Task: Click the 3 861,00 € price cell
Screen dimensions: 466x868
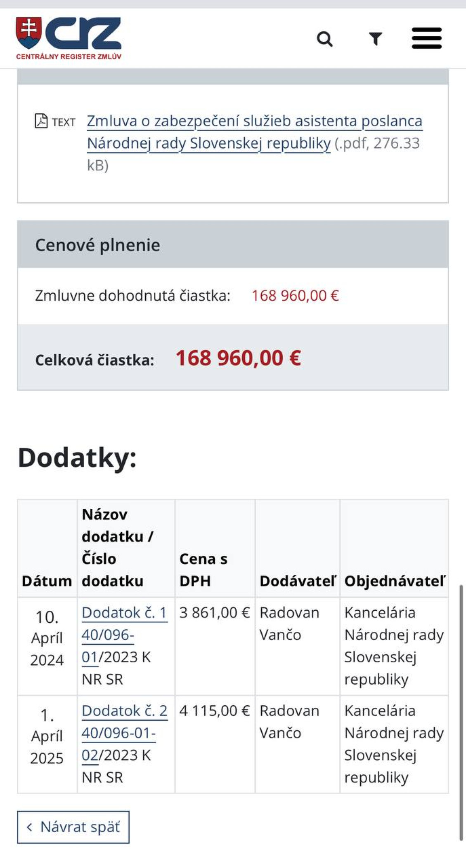Action: (215, 613)
